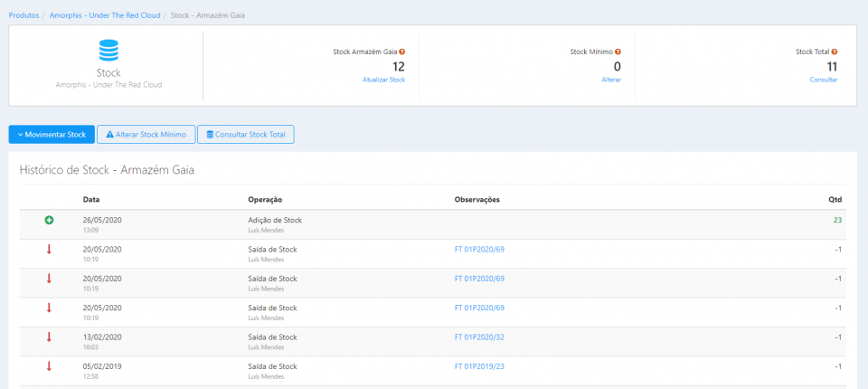This screenshot has width=868, height=389.
Task: Click help icon beside Stock Total
Action: 834,52
